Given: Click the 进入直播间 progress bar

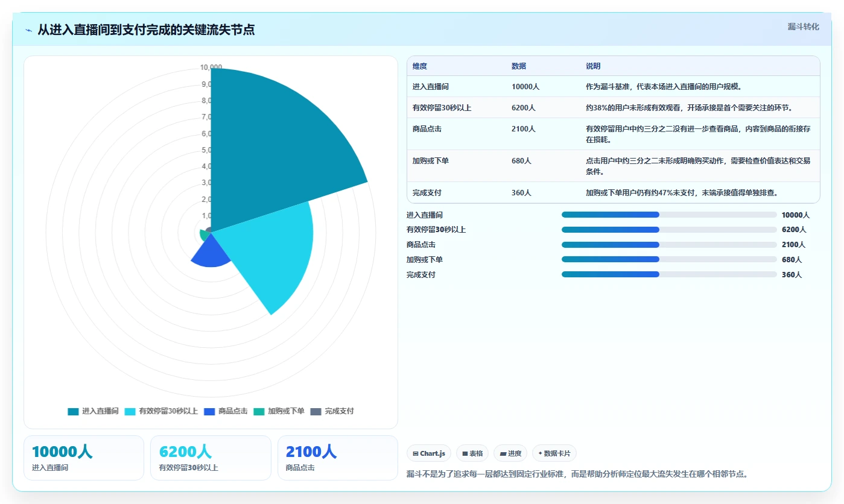Looking at the screenshot, I should pos(669,215).
